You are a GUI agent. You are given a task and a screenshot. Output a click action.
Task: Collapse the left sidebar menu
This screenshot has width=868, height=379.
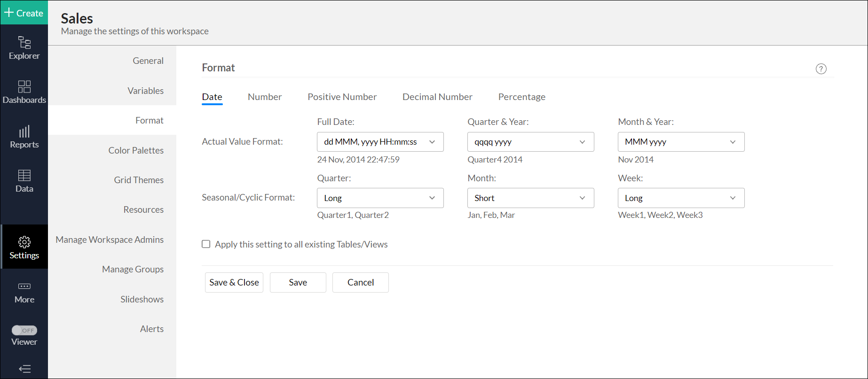tap(24, 369)
